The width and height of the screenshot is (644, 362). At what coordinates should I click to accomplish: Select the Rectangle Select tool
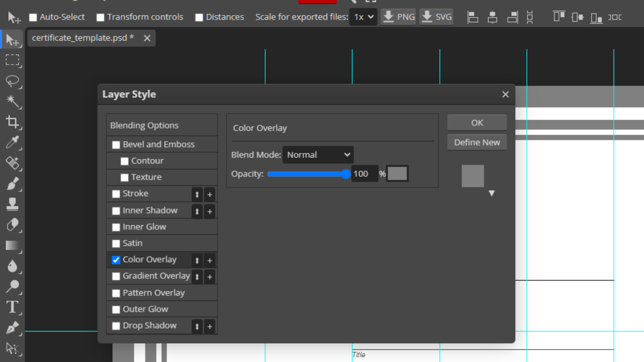pos(12,60)
